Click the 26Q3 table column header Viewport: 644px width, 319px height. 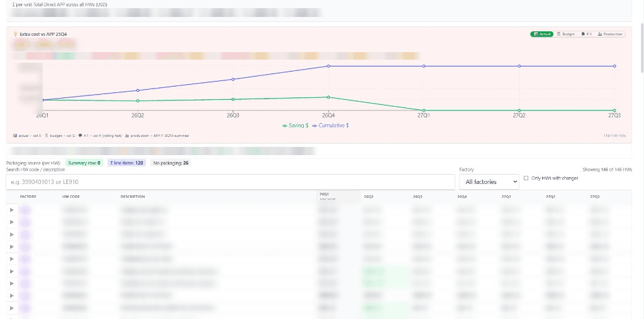click(x=418, y=197)
